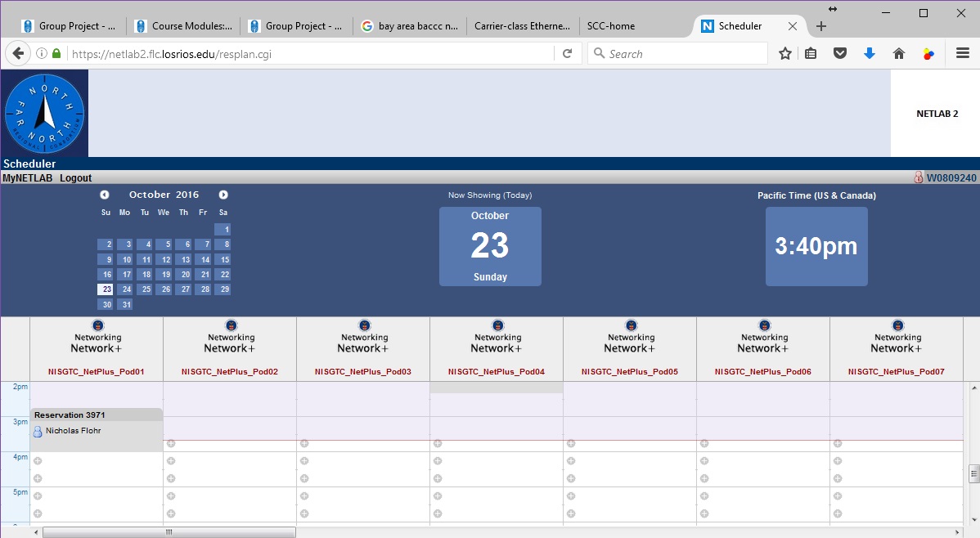Click the Firefox downloads arrow icon
The width and height of the screenshot is (980, 538).
[870, 54]
